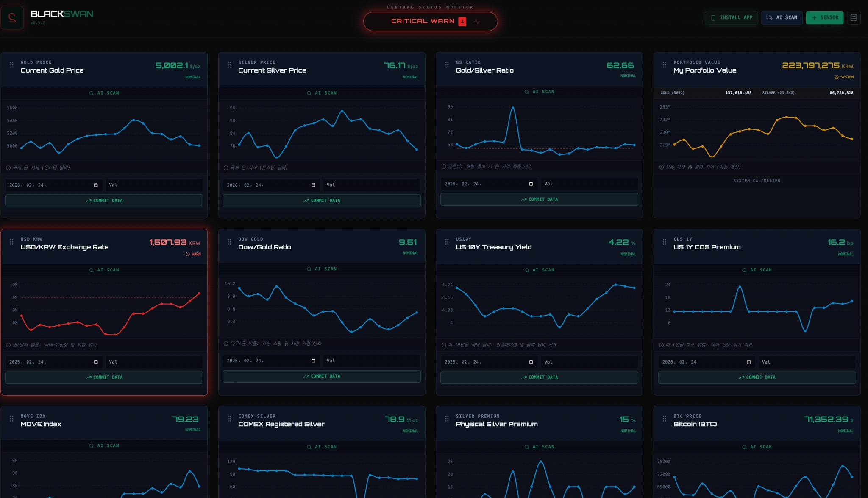Commit data for Dow/Gold Ratio
Screen dimensions: 868x498
click(322, 376)
